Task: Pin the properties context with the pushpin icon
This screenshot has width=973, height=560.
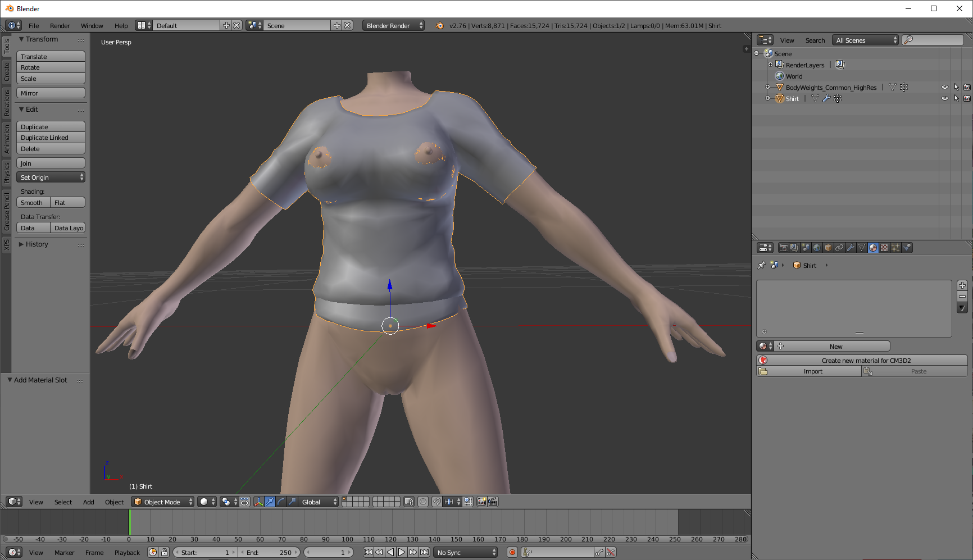Action: (x=762, y=265)
